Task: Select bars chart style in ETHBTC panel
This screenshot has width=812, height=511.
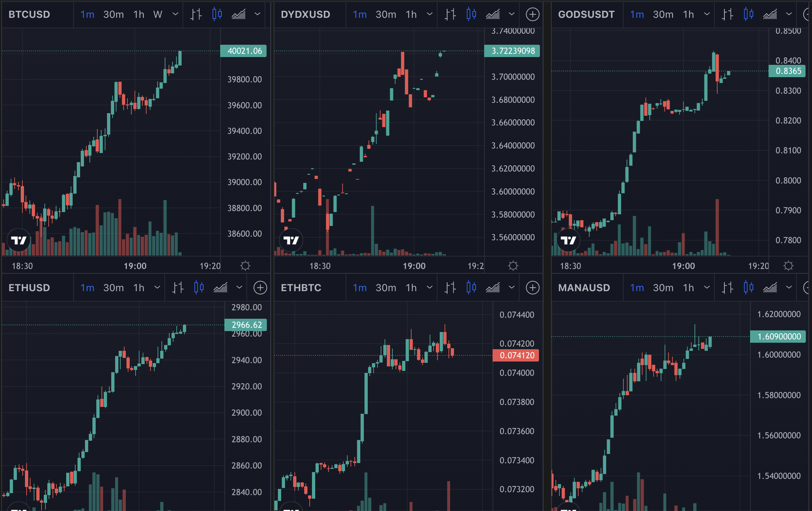Action: click(x=450, y=288)
